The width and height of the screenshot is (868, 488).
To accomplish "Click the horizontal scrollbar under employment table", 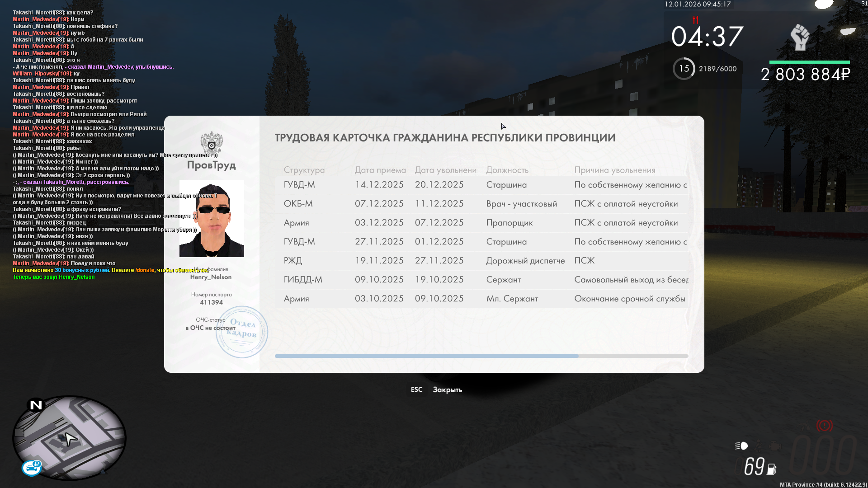I will pos(426,356).
